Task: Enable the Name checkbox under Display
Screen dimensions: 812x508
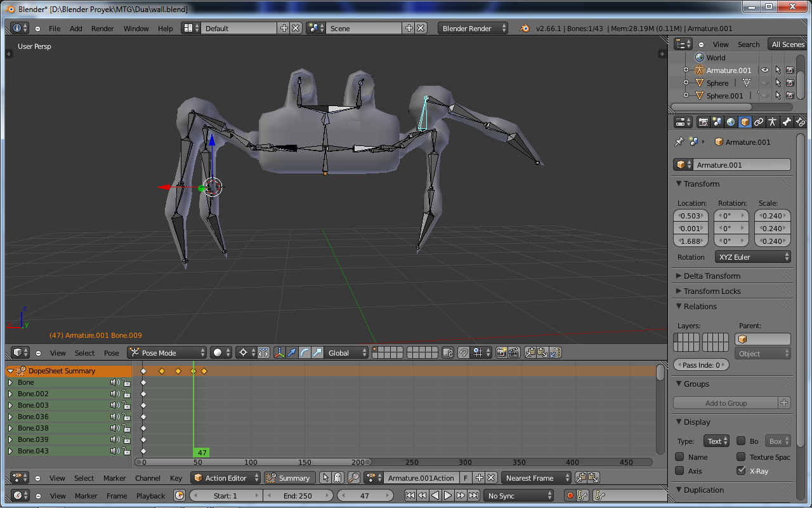Action: [680, 456]
